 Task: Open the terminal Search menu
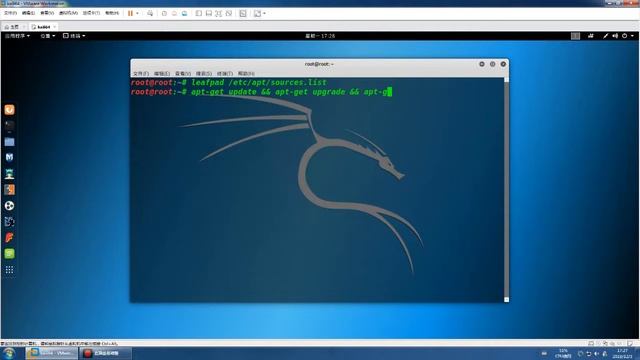(x=204, y=74)
